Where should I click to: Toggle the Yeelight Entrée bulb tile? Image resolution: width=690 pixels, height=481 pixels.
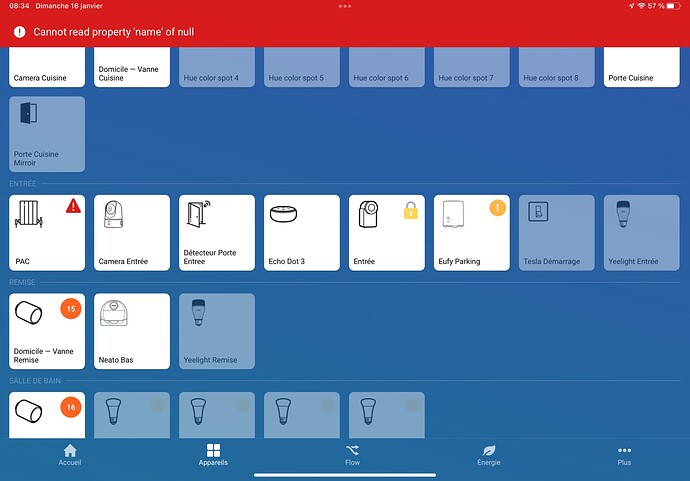(x=642, y=233)
